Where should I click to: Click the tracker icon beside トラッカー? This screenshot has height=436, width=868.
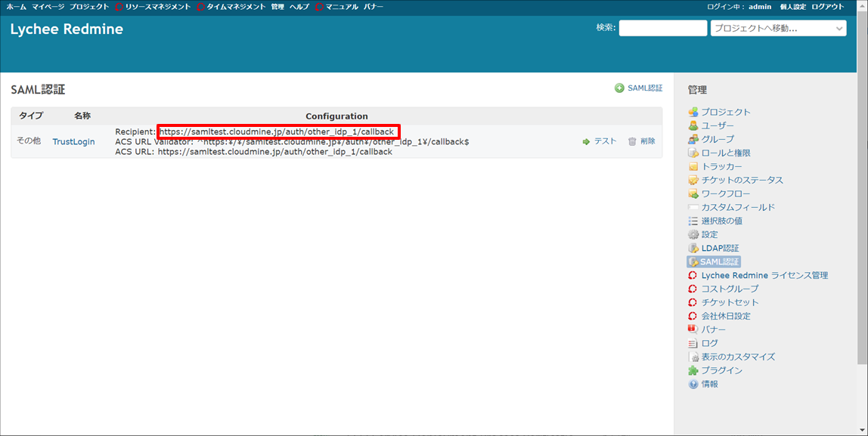click(x=693, y=166)
